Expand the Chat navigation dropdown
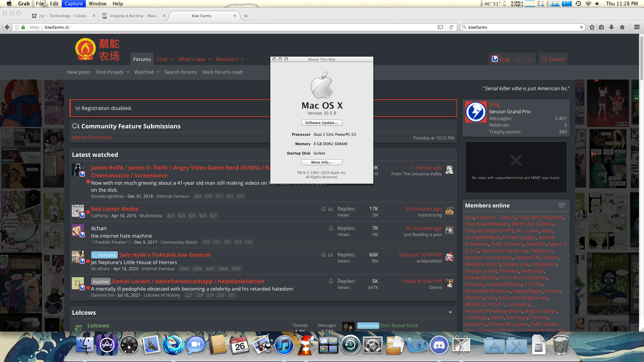This screenshot has width=644, height=362. click(x=171, y=59)
